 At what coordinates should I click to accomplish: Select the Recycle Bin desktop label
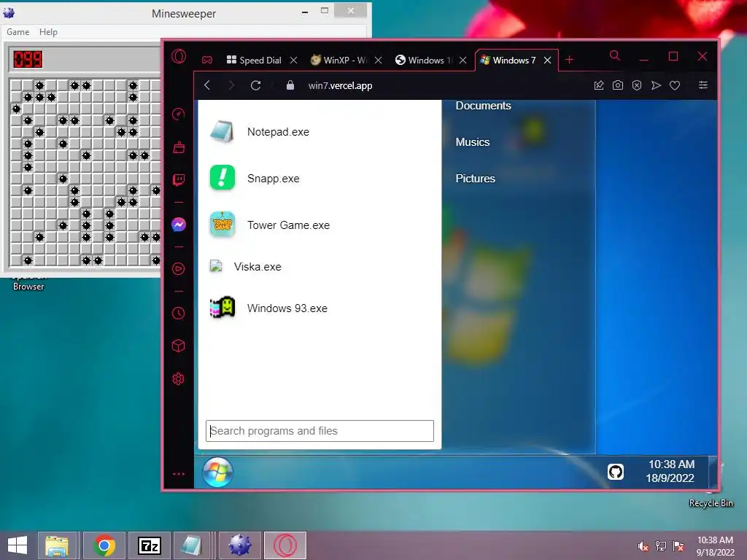[711, 503]
